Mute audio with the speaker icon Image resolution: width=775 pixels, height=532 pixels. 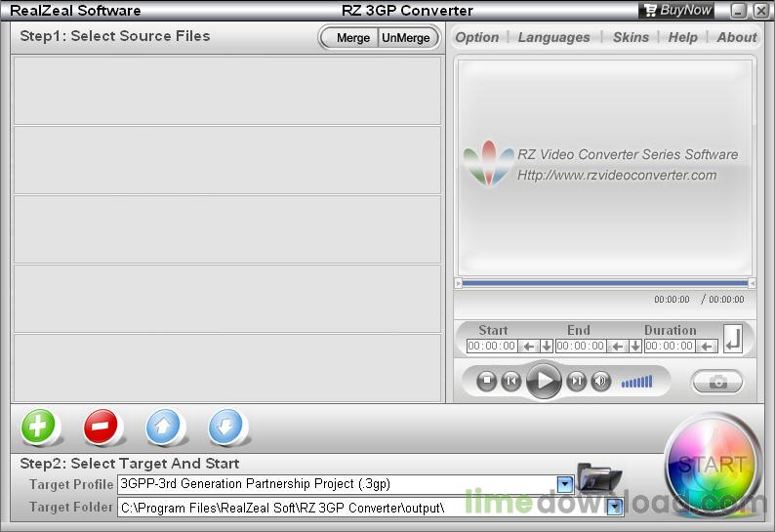coord(601,382)
